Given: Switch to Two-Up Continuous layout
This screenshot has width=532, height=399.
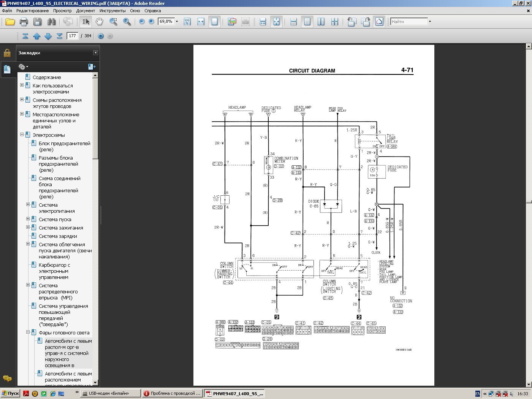Looking at the screenshot, I should tap(334, 22).
